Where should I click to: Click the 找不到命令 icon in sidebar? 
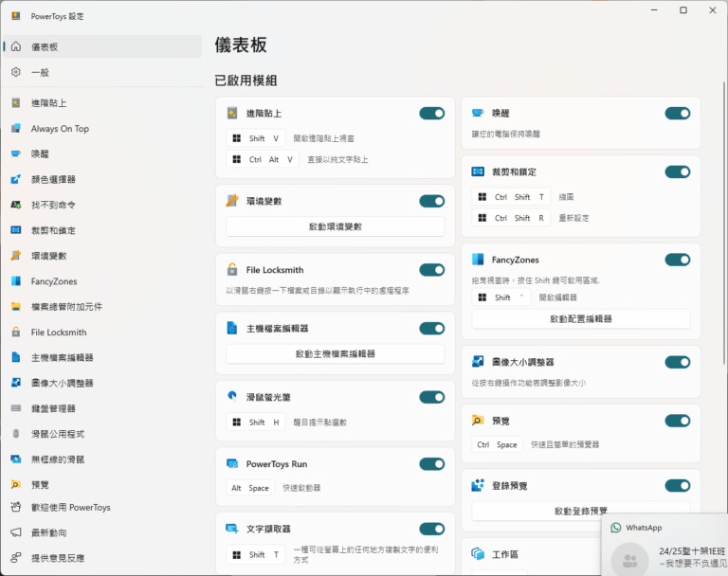pyautogui.click(x=16, y=205)
